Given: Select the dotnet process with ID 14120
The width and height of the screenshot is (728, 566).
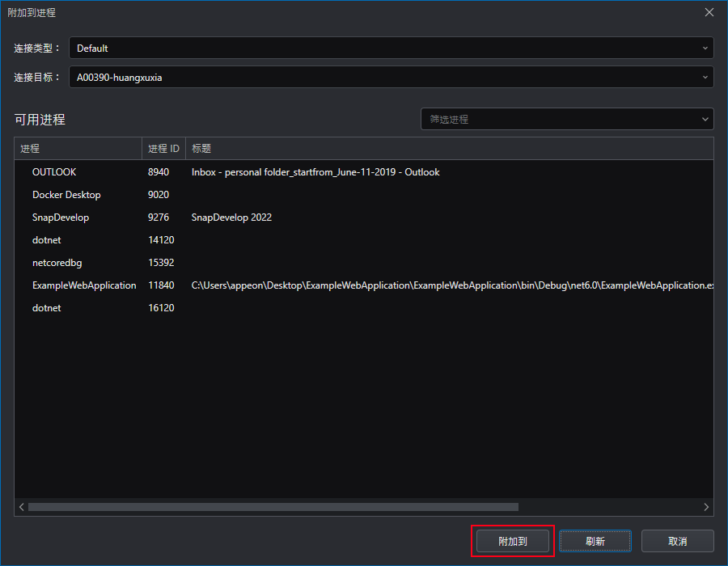Looking at the screenshot, I should [x=364, y=240].
